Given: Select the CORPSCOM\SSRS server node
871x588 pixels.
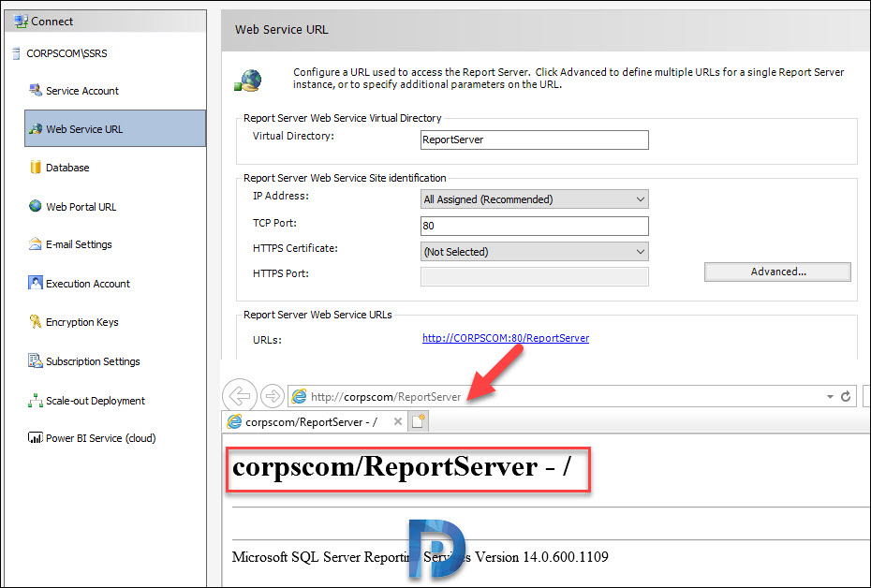Looking at the screenshot, I should pos(66,54).
